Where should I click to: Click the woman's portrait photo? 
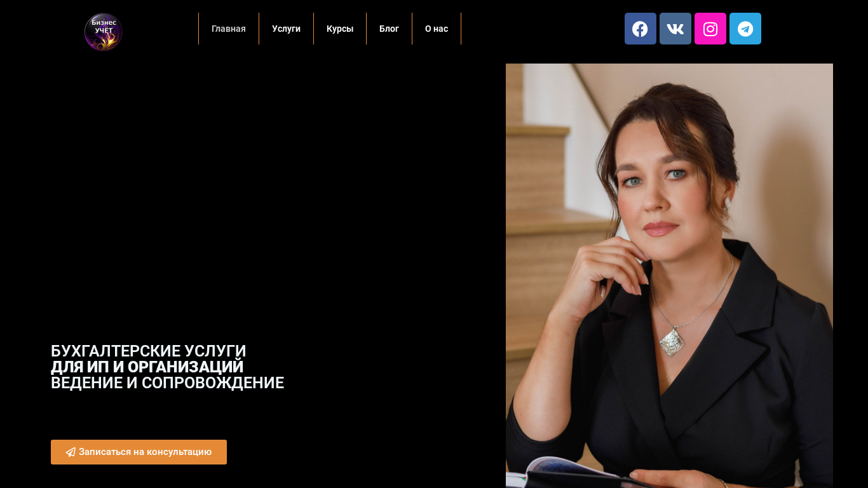[x=669, y=276]
